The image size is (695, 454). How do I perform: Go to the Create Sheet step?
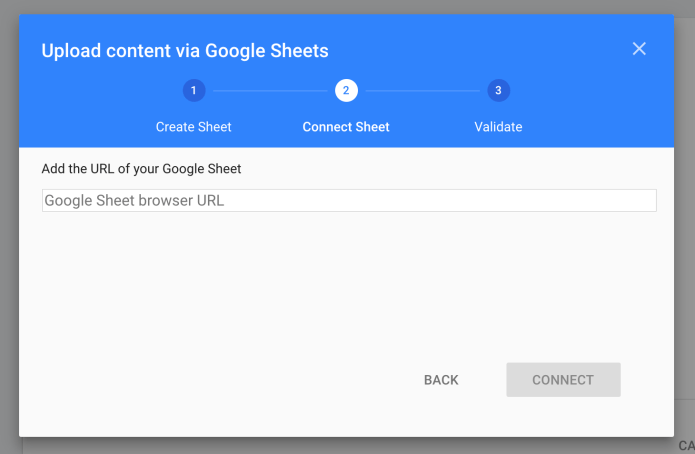194,127
